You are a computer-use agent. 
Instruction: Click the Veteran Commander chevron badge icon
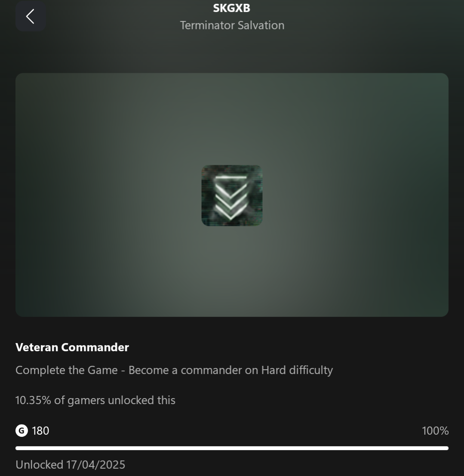coord(232,195)
